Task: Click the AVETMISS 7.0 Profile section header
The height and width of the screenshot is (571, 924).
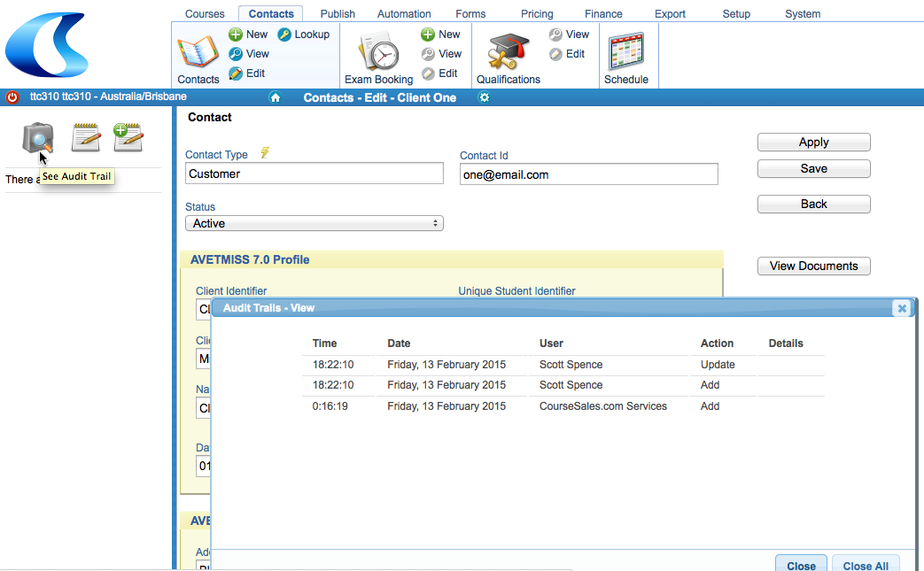Action: pyautogui.click(x=452, y=259)
